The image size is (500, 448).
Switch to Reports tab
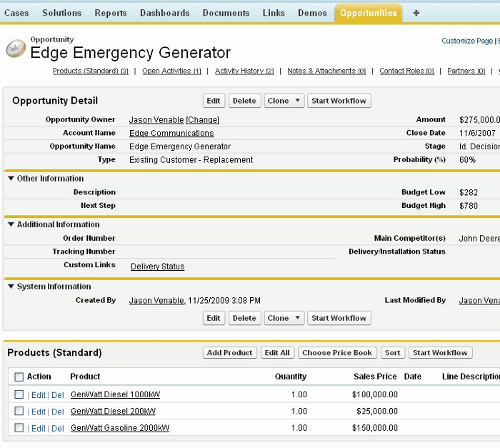pos(111,13)
